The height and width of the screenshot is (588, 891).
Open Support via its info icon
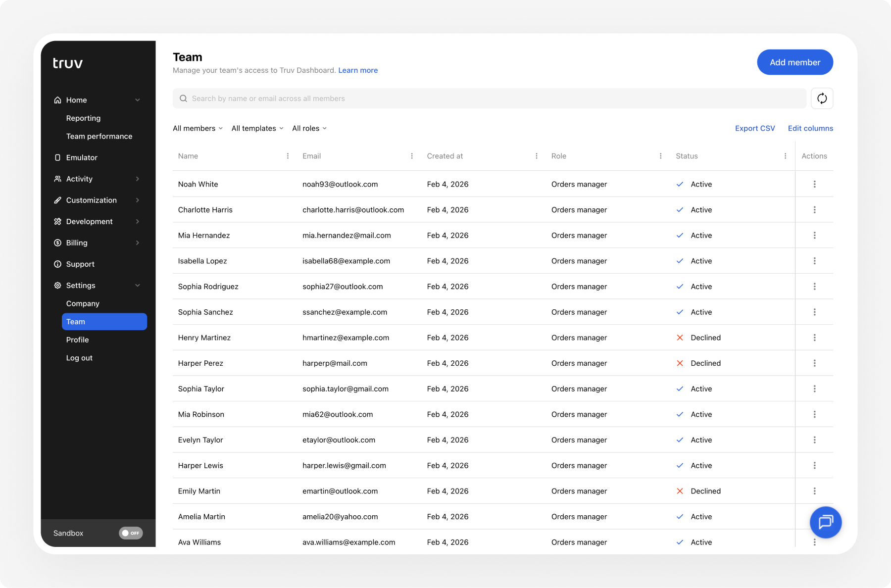(57, 264)
